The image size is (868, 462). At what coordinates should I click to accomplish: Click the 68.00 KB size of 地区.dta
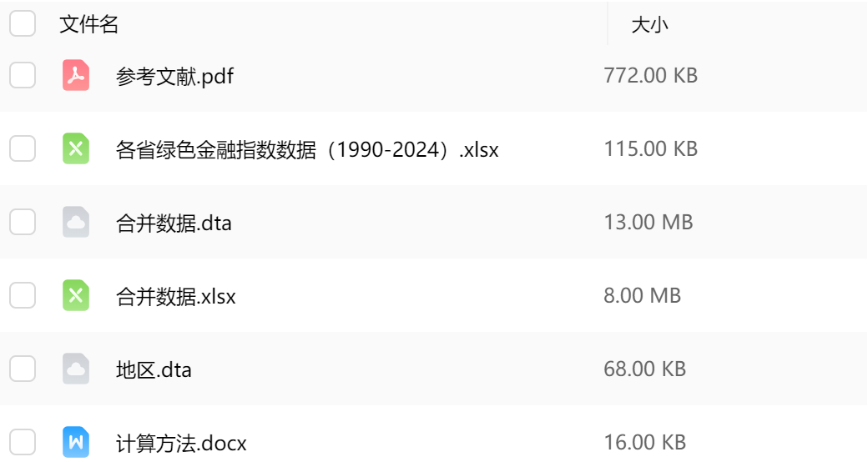[644, 369]
